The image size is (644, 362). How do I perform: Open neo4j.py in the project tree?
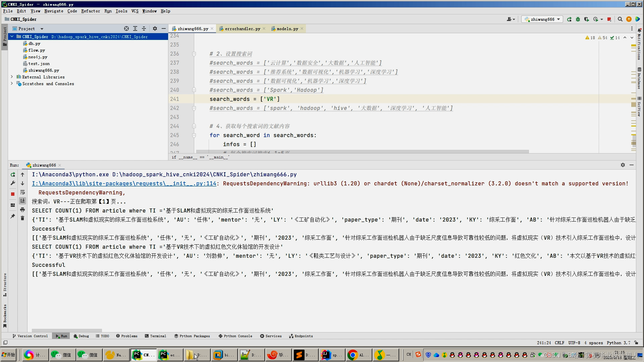(38, 57)
